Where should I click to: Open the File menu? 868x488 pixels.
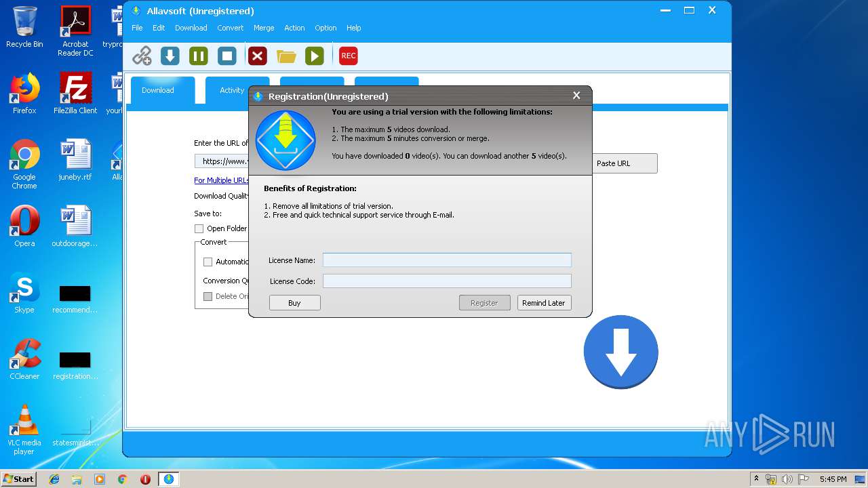click(x=137, y=28)
